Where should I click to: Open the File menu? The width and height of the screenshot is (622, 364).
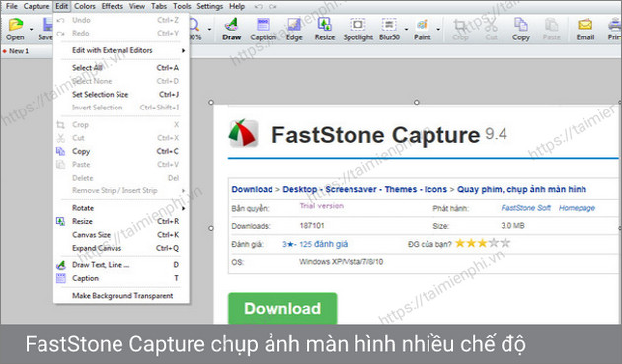(x=12, y=6)
